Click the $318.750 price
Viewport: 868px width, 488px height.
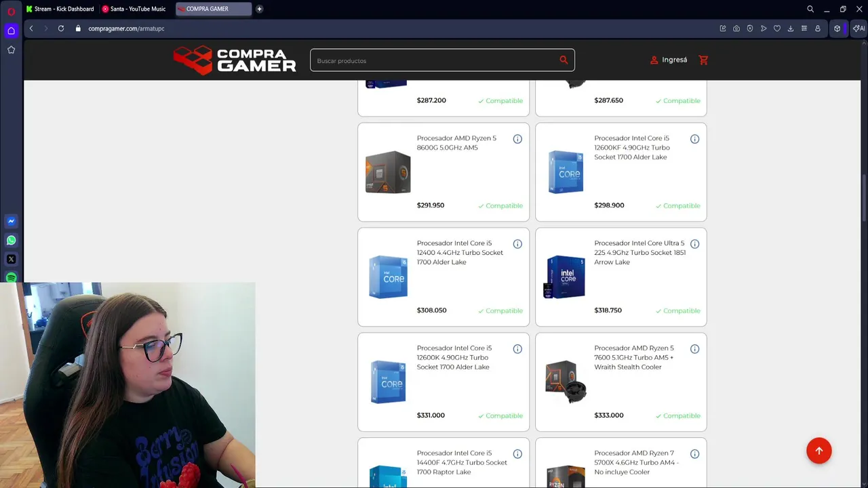pos(608,310)
